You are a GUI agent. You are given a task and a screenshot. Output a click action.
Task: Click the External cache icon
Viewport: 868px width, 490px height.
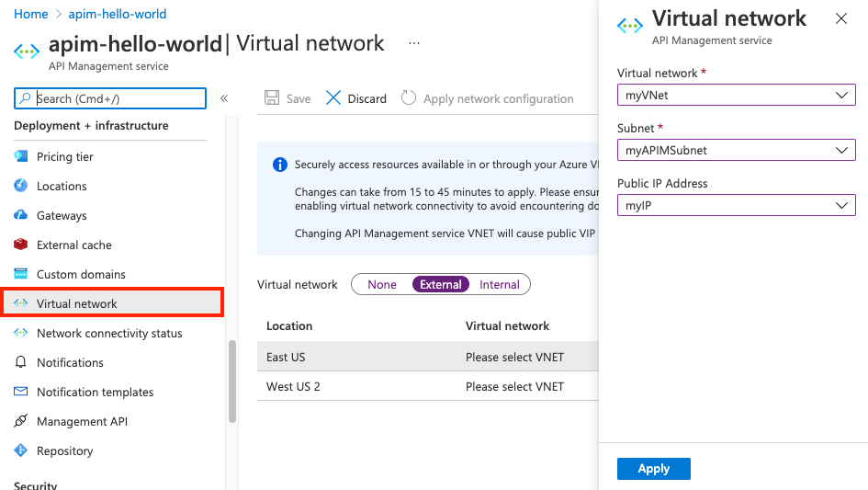tap(21, 245)
